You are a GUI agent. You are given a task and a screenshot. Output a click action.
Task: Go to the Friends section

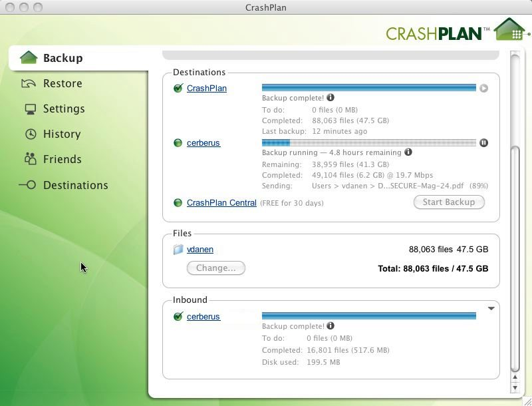(x=62, y=159)
